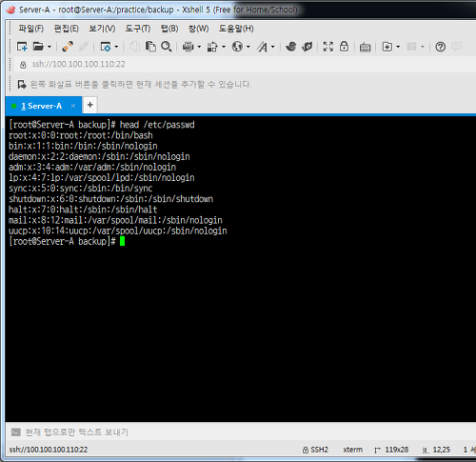Click the daemon:x:2:2 terminal output line

click(x=99, y=156)
